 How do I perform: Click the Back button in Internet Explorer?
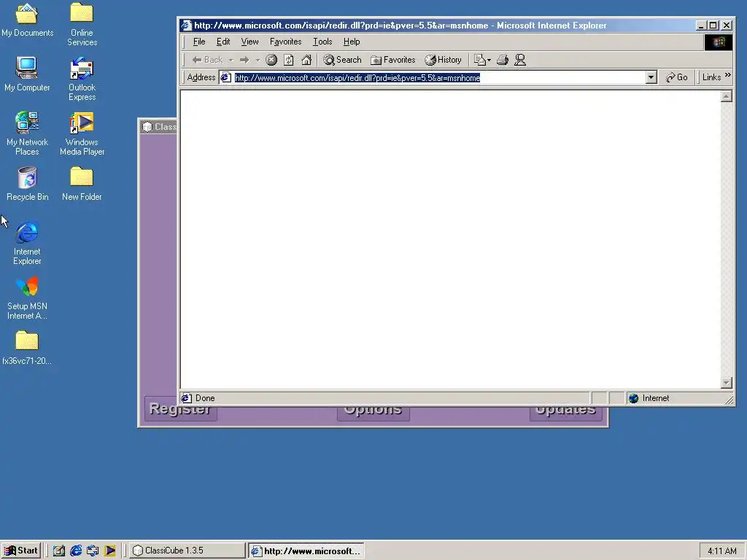pyautogui.click(x=207, y=60)
